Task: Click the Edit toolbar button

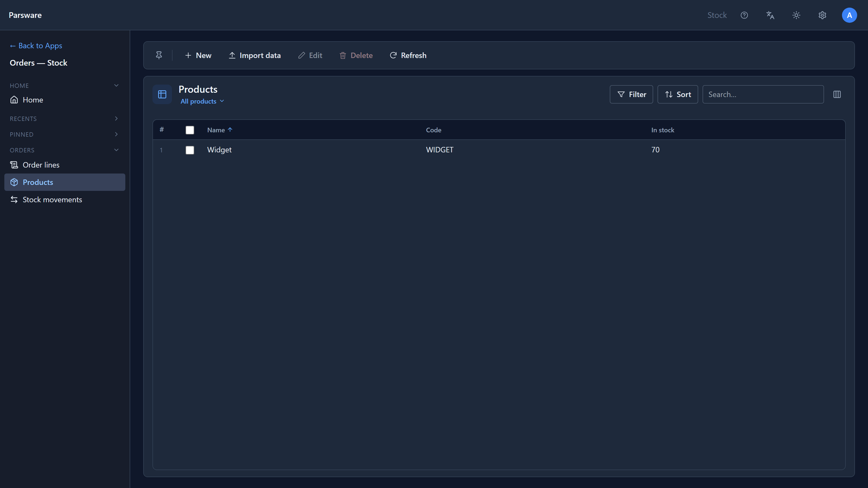Action: pyautogui.click(x=310, y=55)
